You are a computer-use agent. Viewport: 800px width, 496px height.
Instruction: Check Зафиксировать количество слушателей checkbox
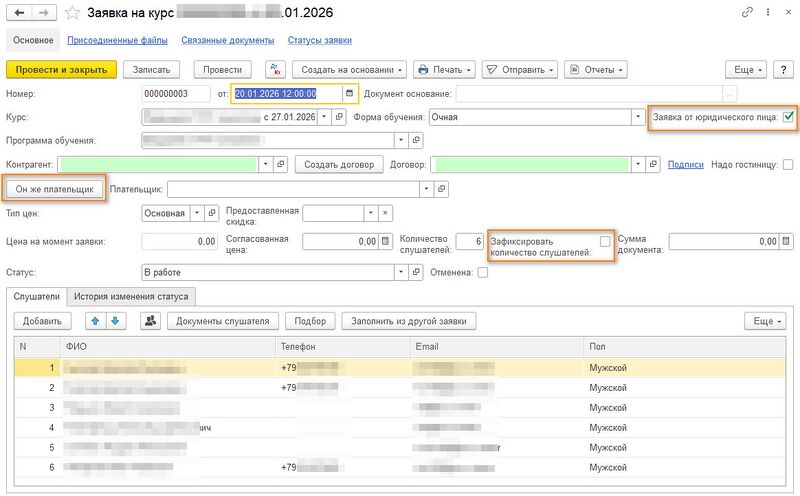tap(605, 241)
